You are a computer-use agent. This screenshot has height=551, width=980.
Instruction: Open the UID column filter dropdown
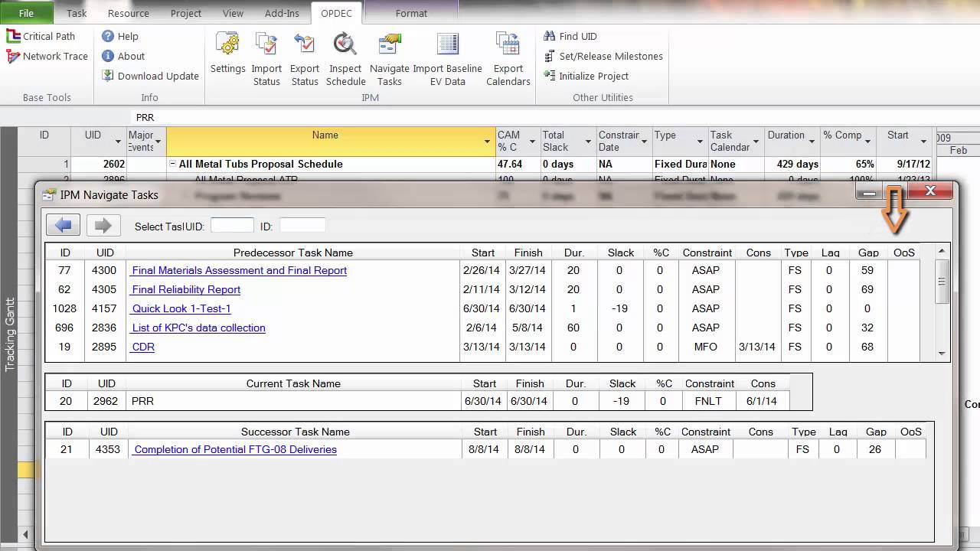pos(118,142)
